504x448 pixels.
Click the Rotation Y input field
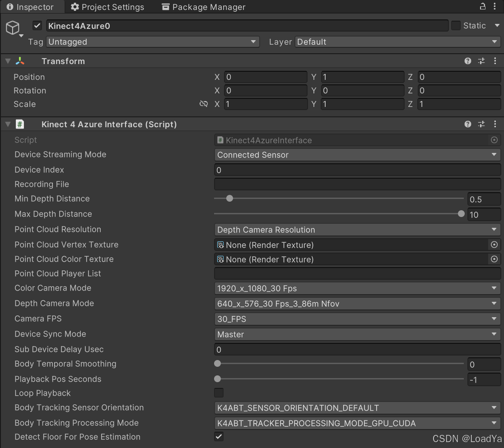362,91
